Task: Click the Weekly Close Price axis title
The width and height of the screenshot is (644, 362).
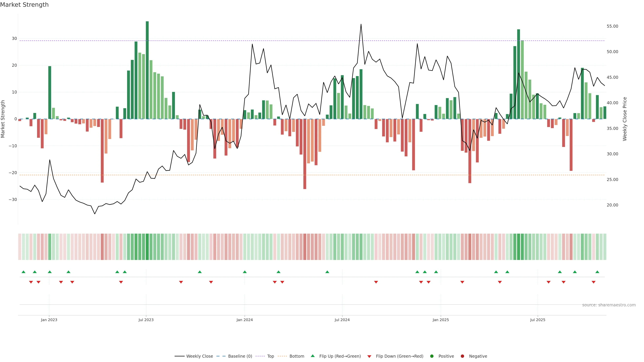Action: [625, 119]
